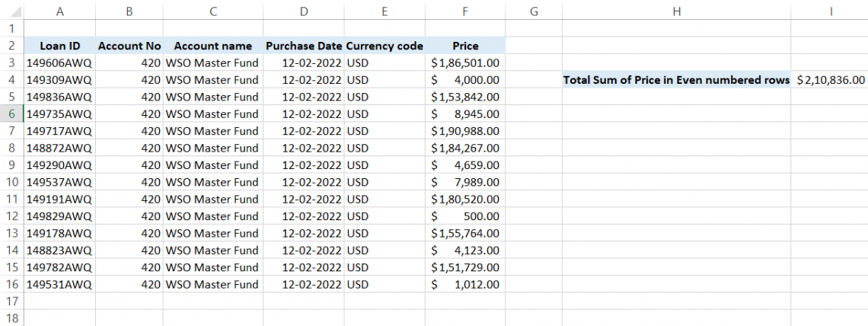This screenshot has width=868, height=326.
Task: Click the price cell $1,51,729.00
Action: coord(465,267)
